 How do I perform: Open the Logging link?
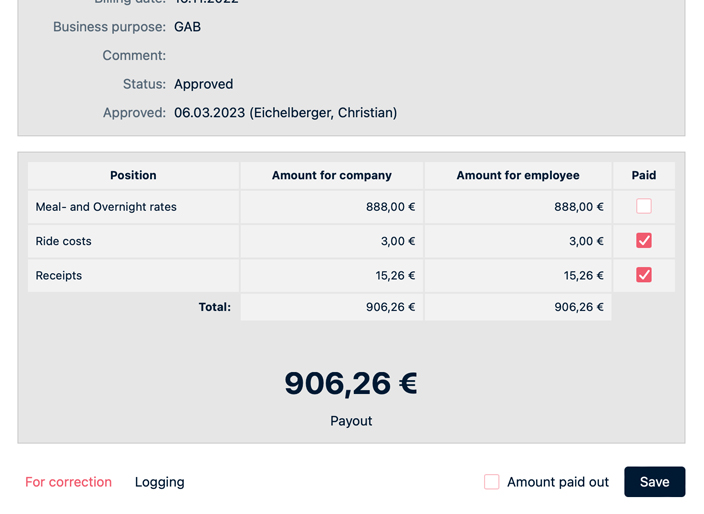pos(160,482)
